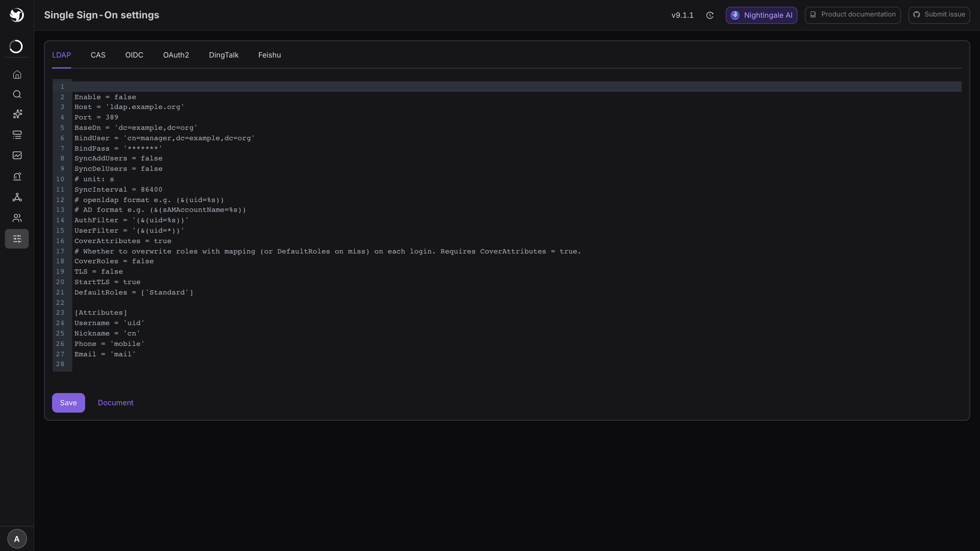This screenshot has width=980, height=551.
Task: Click the Email = 'mail' line
Action: 105,354
